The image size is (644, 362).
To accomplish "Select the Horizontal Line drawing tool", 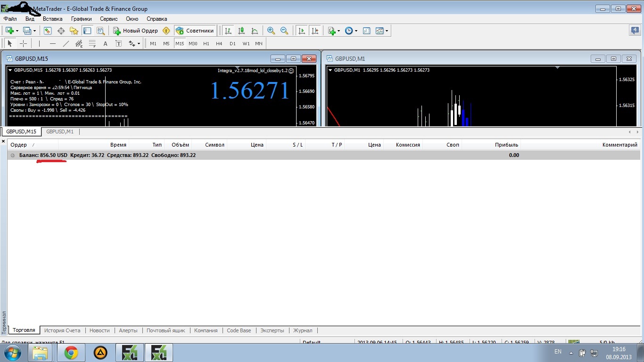I will 52,43.
